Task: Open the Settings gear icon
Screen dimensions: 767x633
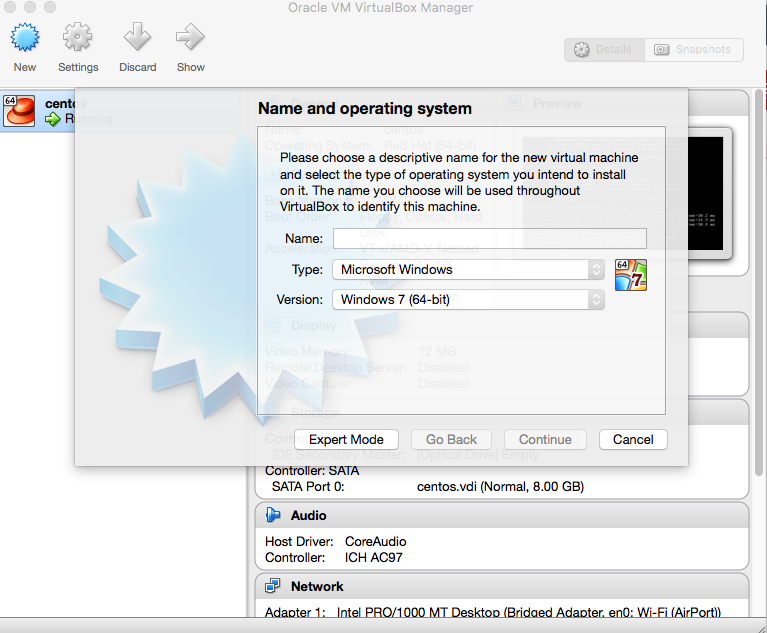Action: tap(77, 37)
